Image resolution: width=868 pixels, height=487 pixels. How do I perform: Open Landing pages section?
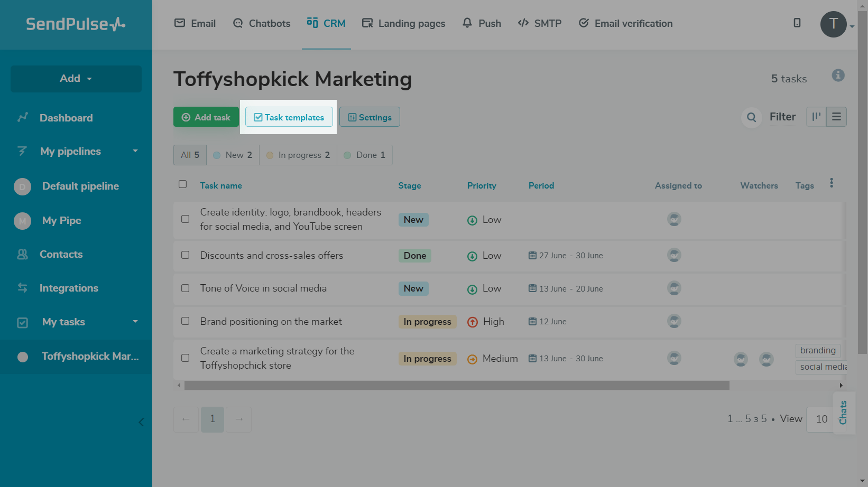click(403, 23)
